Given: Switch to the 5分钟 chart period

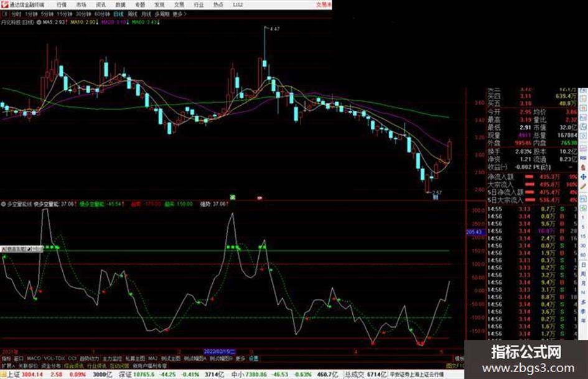Looking at the screenshot, I should coord(47,14).
